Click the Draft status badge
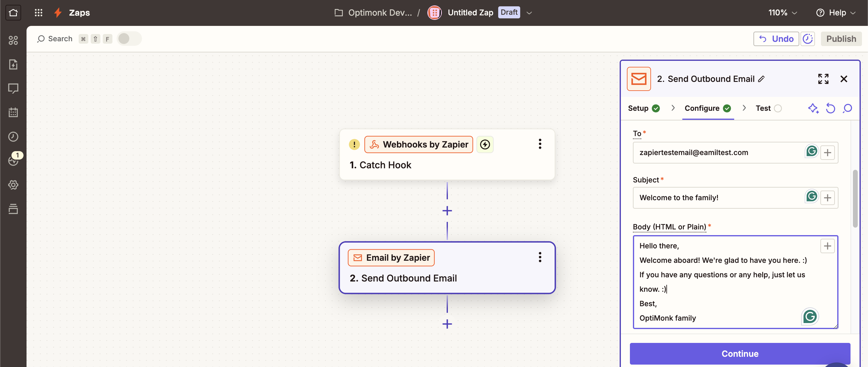Screen dimensions: 868x367 point(509,12)
